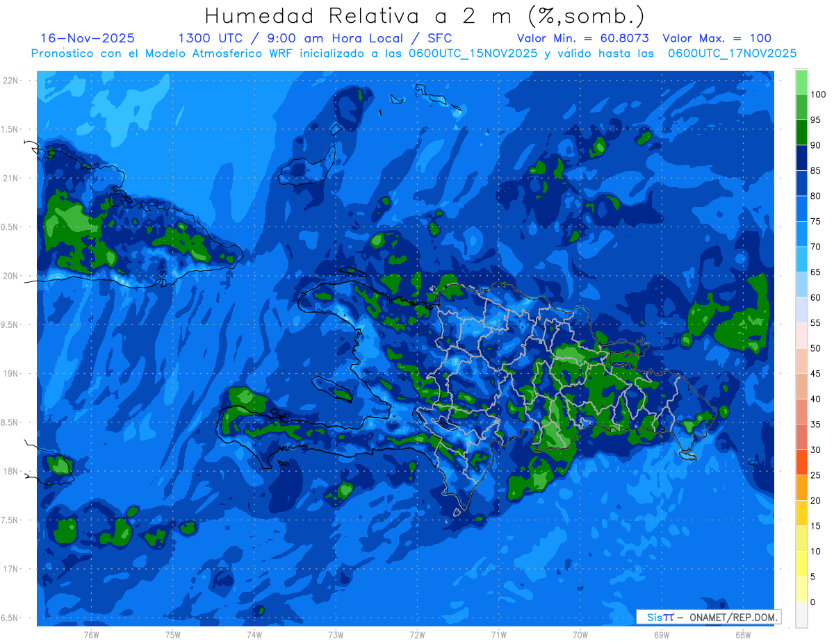Click the legend value '65'
Viewport: 834px width, 644px height.
pos(815,272)
